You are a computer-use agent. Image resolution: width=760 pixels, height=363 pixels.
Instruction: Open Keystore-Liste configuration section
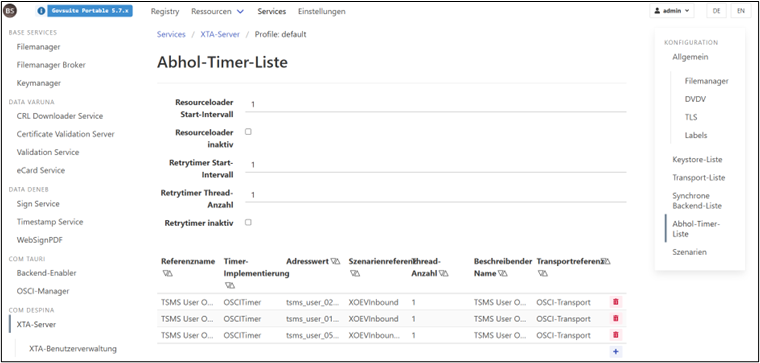pyautogui.click(x=697, y=160)
